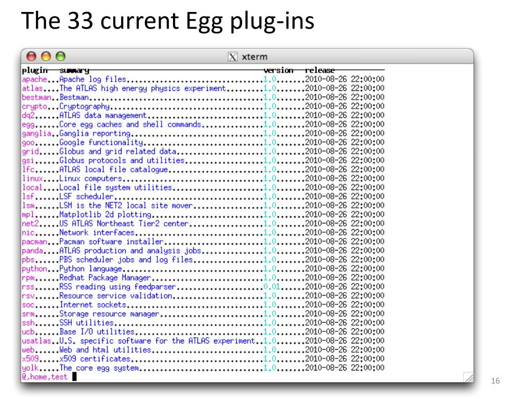Click the summary "Base I/O utilities"
The image size is (532, 399).
point(97,331)
